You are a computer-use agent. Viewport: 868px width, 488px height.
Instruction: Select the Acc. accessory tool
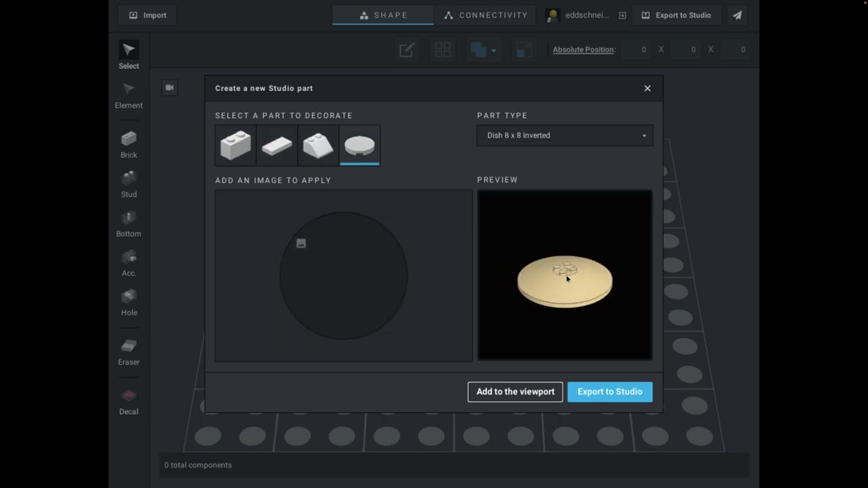128,263
